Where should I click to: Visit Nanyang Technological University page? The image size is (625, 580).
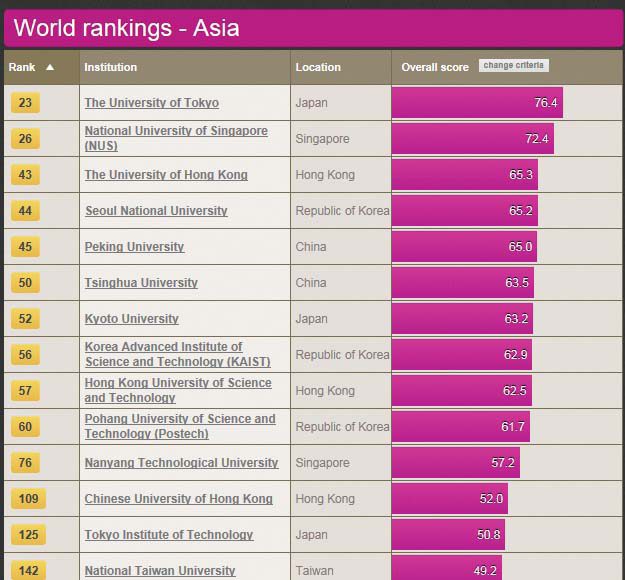181,463
